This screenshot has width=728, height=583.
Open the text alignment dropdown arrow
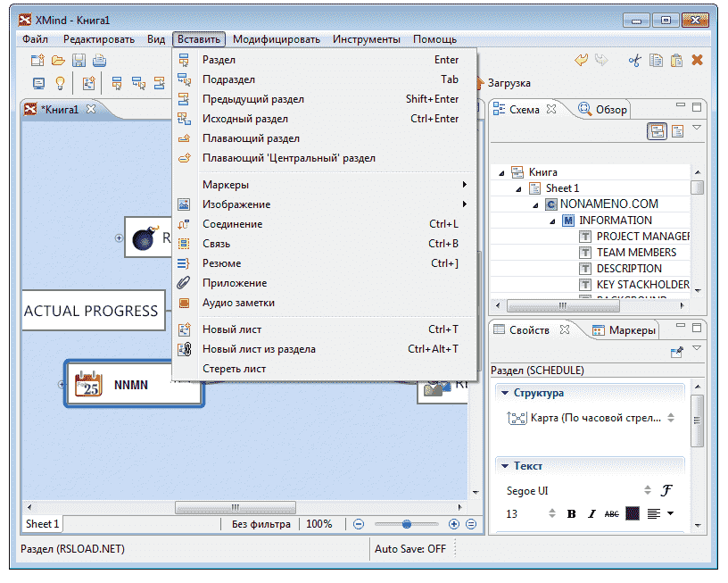tap(670, 513)
